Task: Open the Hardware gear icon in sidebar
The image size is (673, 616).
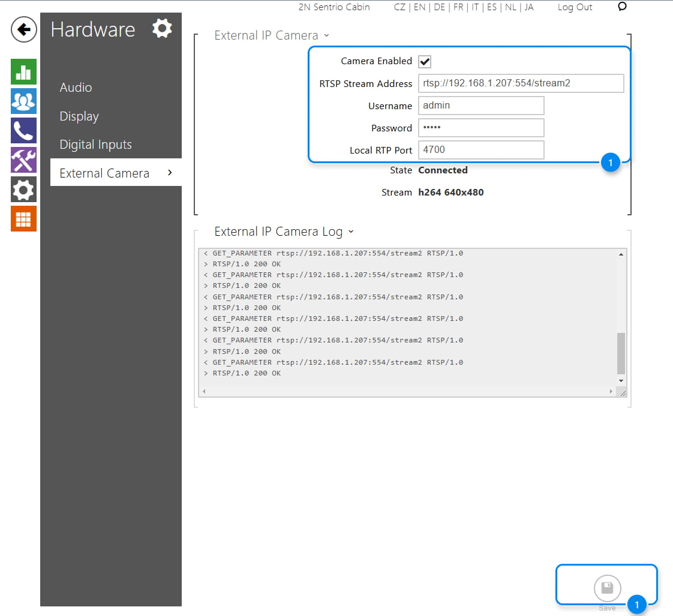Action: [x=23, y=190]
